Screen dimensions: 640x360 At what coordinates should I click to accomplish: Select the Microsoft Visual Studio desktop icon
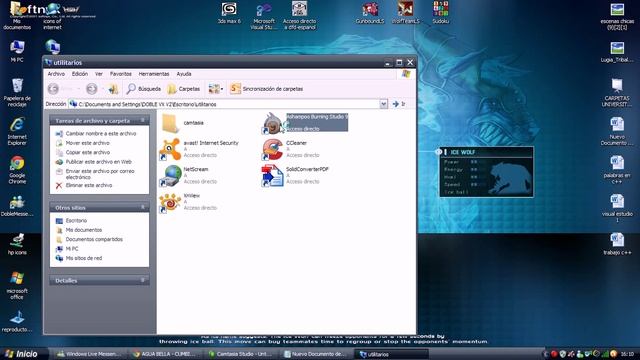coord(264,16)
